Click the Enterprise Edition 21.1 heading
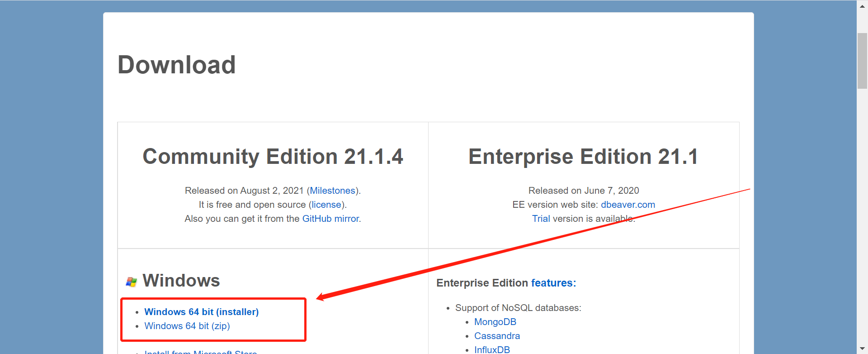The width and height of the screenshot is (868, 354). (583, 157)
